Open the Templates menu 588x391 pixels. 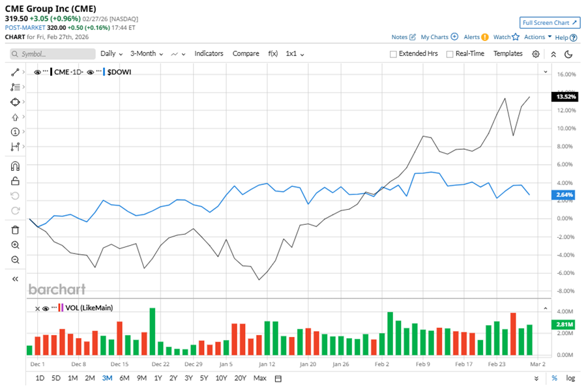[x=508, y=53]
